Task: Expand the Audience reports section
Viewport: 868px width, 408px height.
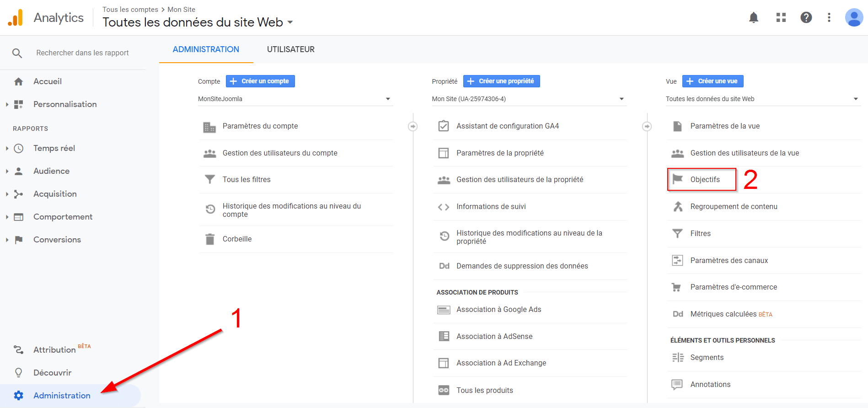Action: coord(51,171)
